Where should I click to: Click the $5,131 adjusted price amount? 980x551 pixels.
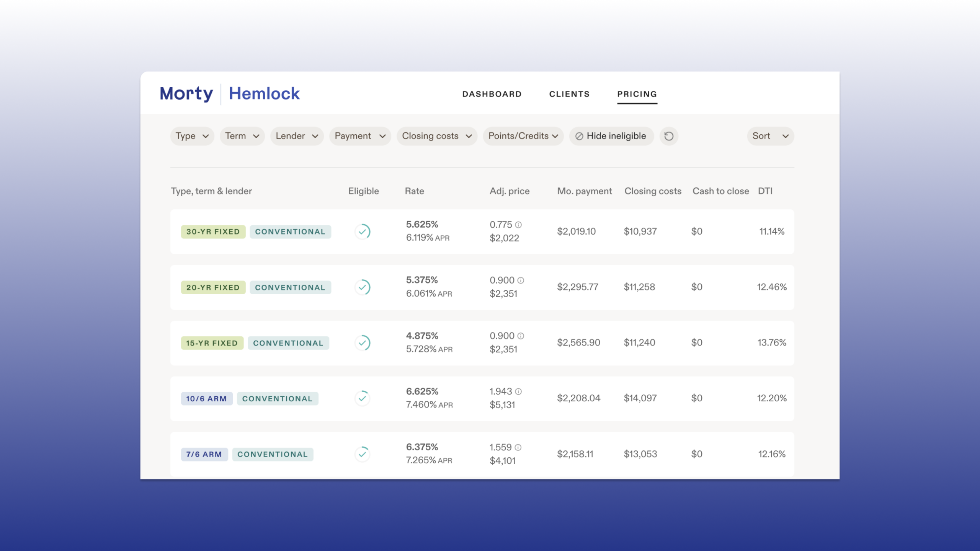click(x=503, y=405)
